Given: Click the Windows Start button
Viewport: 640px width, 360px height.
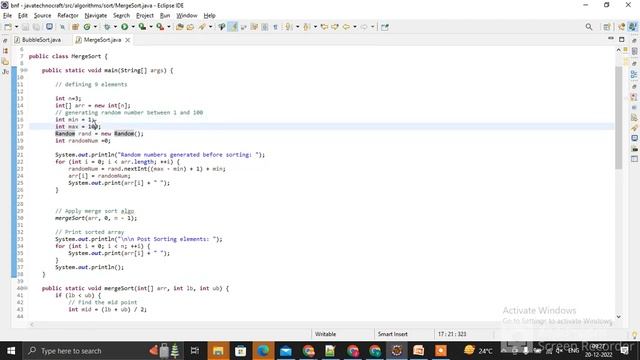Looking at the screenshot, I should click(x=11, y=351).
